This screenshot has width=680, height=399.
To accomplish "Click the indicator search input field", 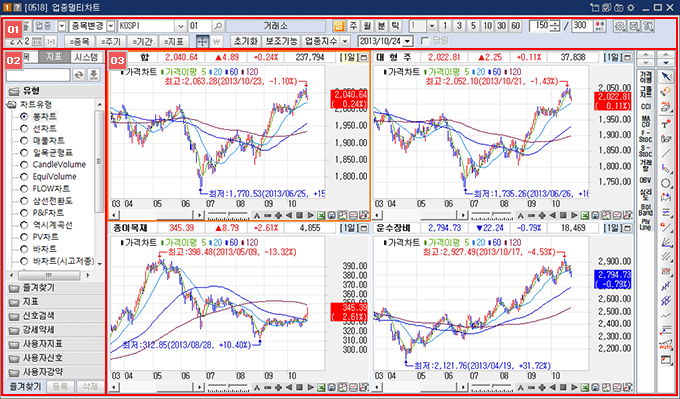I will click(x=38, y=75).
